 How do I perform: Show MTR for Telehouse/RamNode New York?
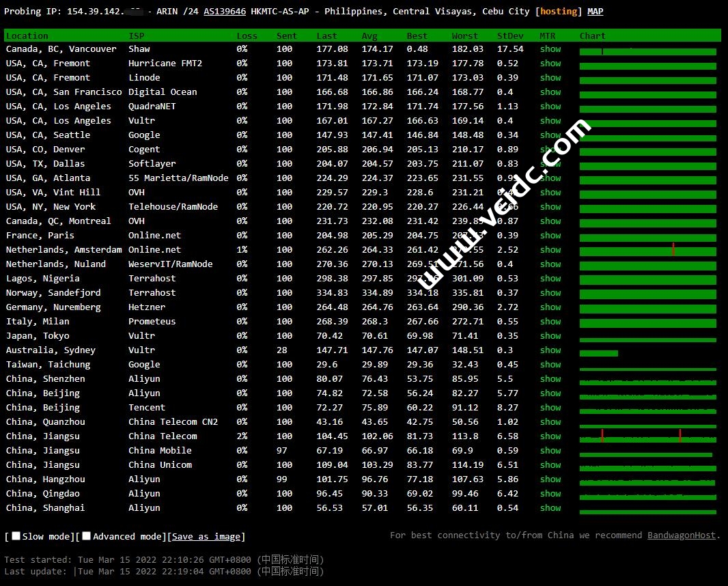[x=550, y=207]
